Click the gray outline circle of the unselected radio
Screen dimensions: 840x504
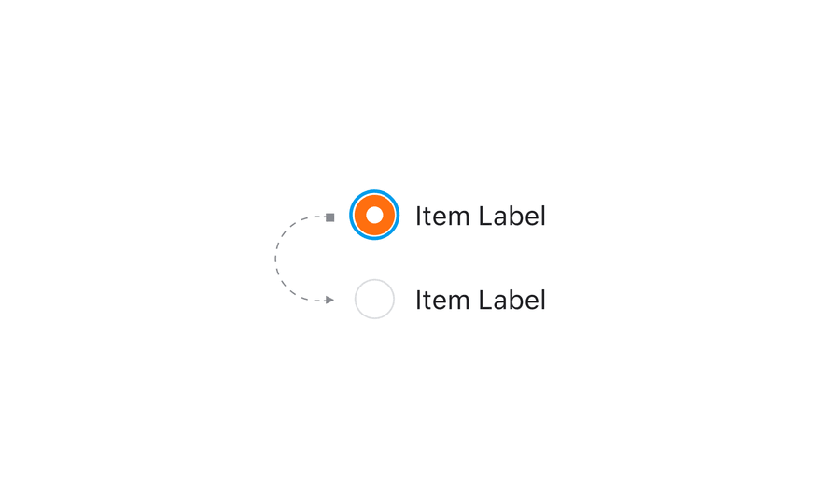tap(356, 300)
